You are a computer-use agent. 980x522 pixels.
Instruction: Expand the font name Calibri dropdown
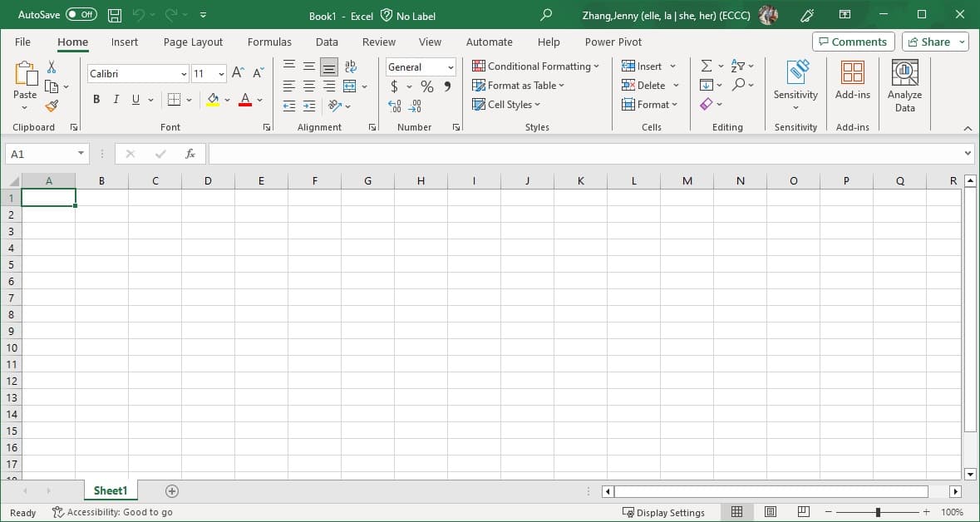click(184, 74)
